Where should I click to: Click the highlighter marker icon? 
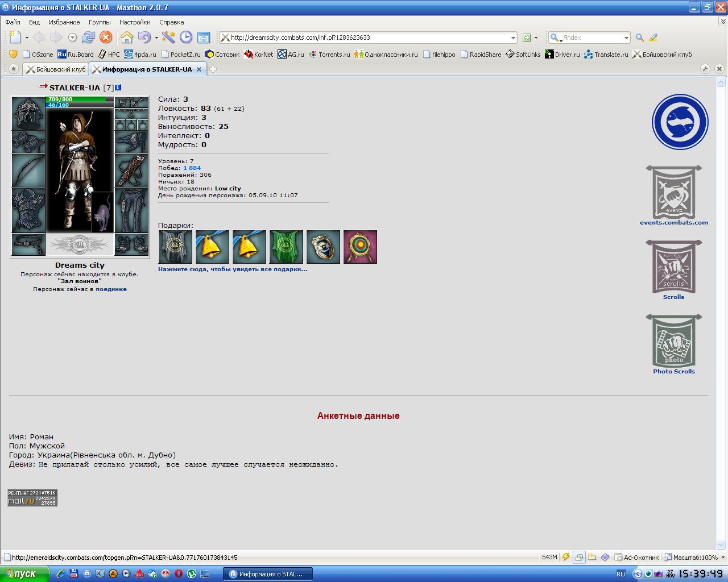pos(653,38)
